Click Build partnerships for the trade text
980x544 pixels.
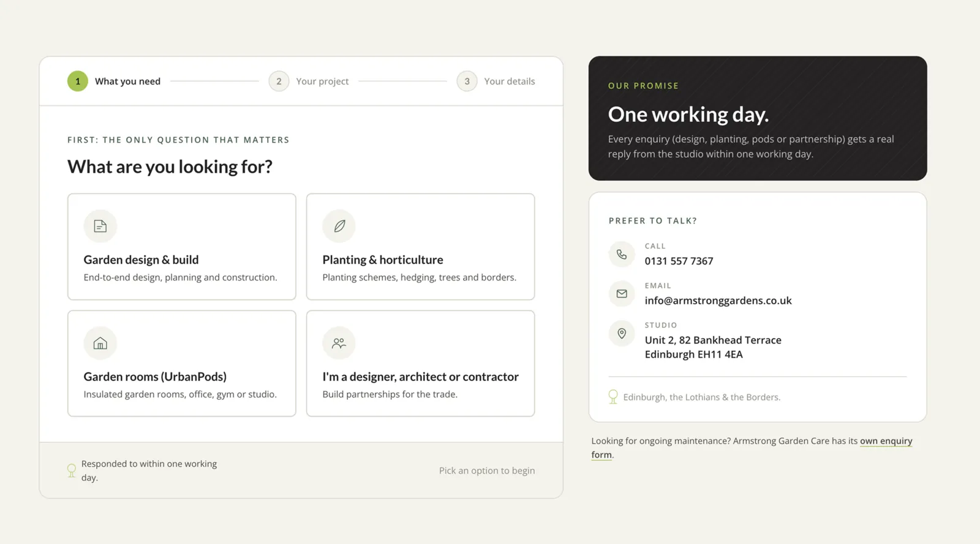click(x=390, y=395)
